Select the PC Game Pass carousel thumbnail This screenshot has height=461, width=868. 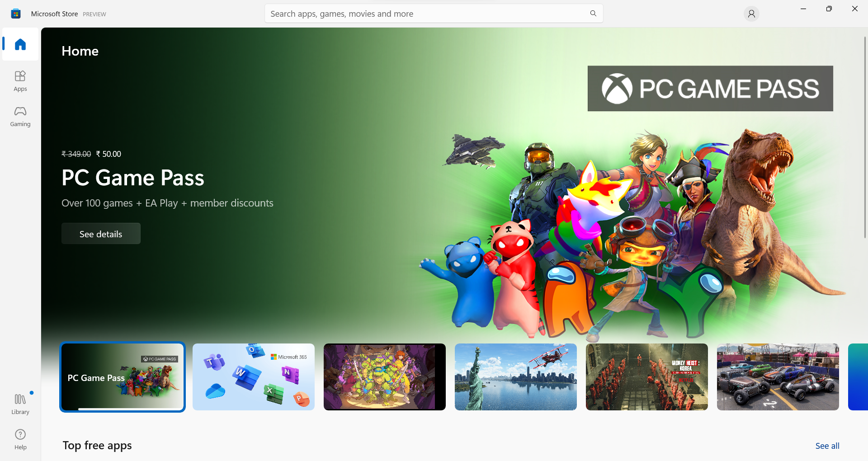tap(123, 377)
